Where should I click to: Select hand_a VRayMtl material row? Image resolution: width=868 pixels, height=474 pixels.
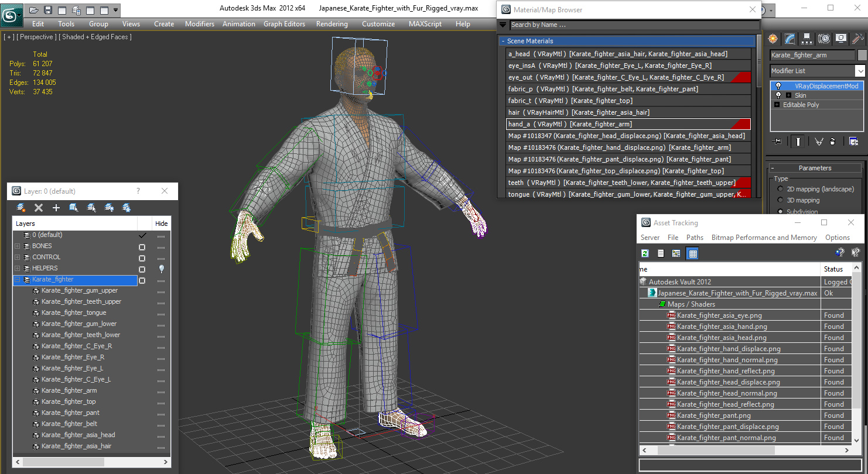(x=628, y=124)
